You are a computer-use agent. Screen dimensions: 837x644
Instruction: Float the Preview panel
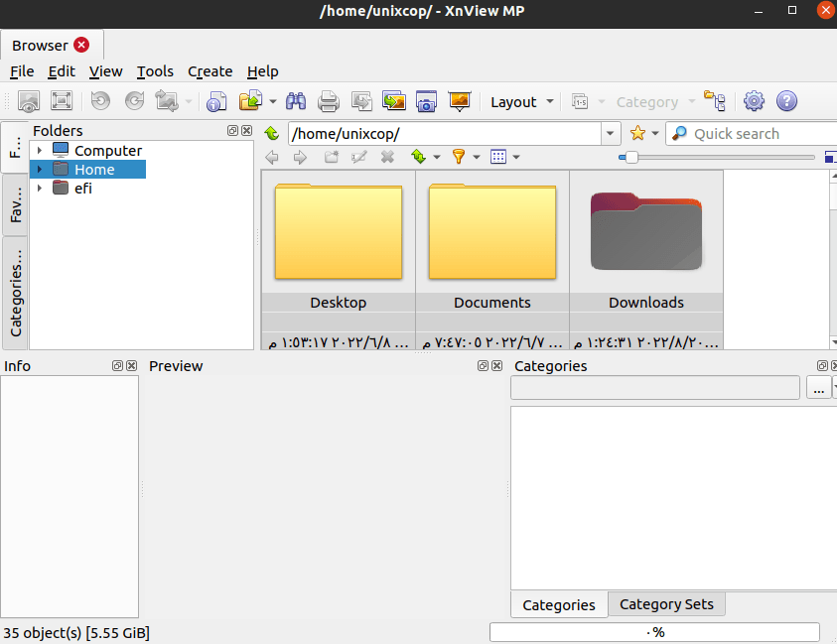(x=483, y=365)
